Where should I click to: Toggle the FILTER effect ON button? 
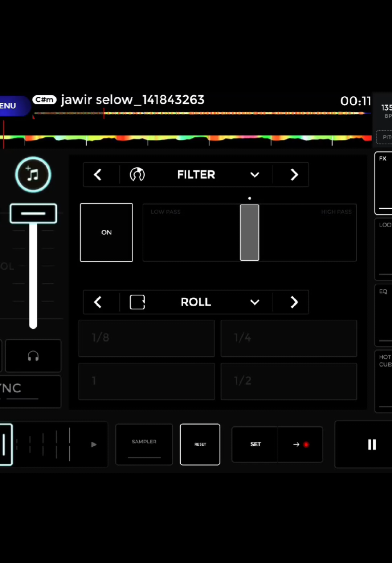[x=106, y=232]
